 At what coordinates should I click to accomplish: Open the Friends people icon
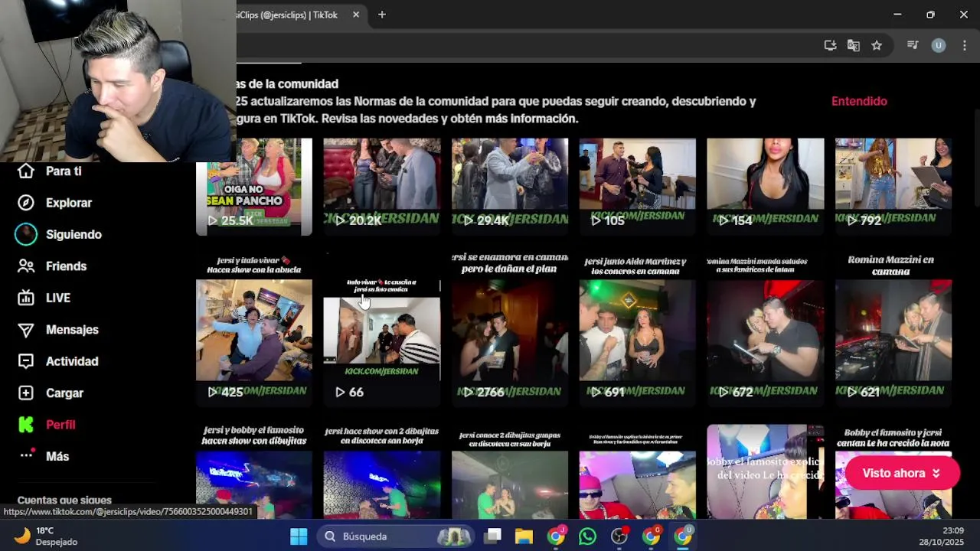pyautogui.click(x=26, y=266)
